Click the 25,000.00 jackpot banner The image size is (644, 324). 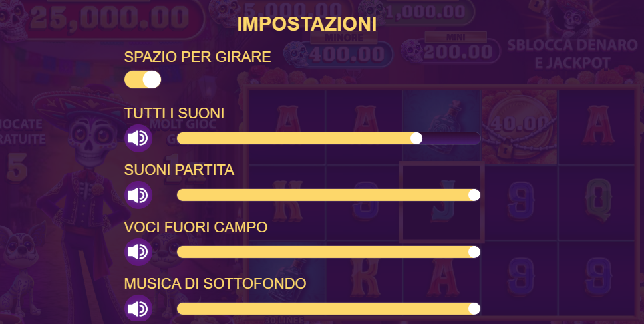(x=109, y=17)
